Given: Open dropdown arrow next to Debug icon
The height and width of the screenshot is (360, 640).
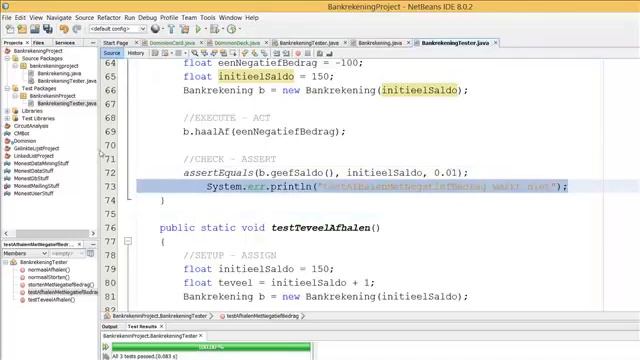Looking at the screenshot, I should (x=223, y=29).
